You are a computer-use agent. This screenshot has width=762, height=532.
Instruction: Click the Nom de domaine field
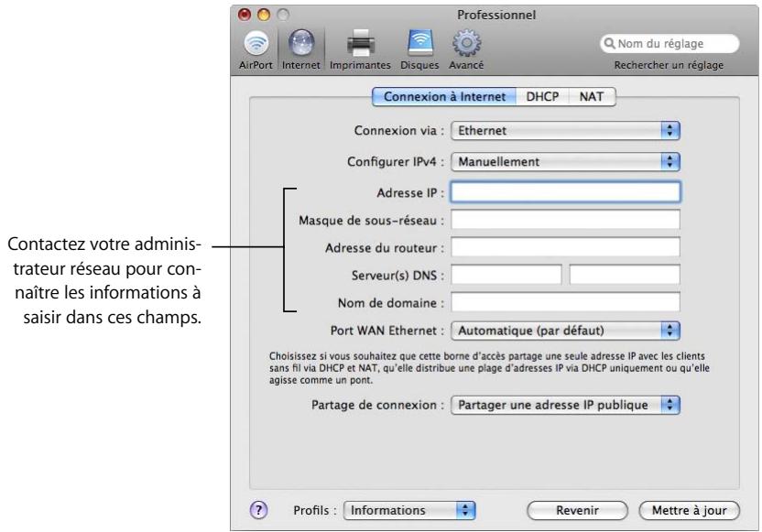pos(566,302)
